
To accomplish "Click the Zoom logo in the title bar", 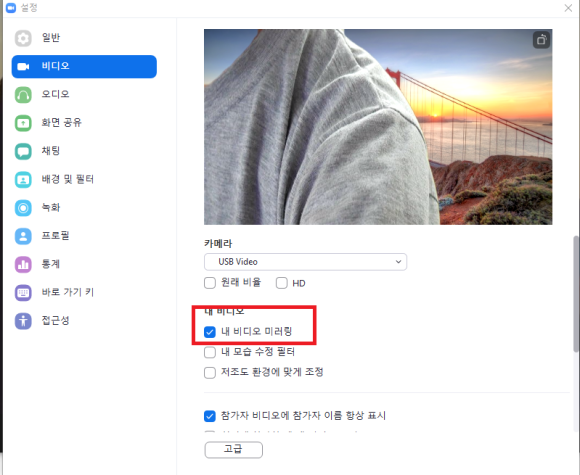I will pos(11,7).
